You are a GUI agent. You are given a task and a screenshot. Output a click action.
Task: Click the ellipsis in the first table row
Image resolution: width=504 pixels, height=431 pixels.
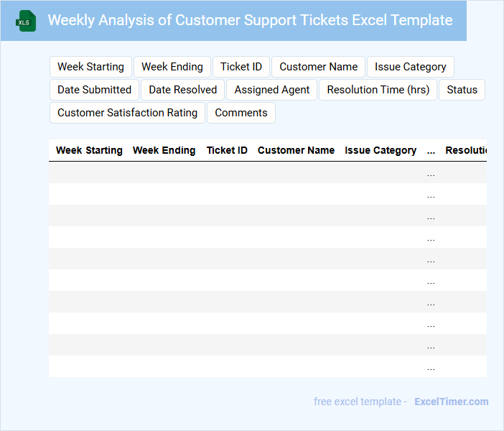[431, 173]
